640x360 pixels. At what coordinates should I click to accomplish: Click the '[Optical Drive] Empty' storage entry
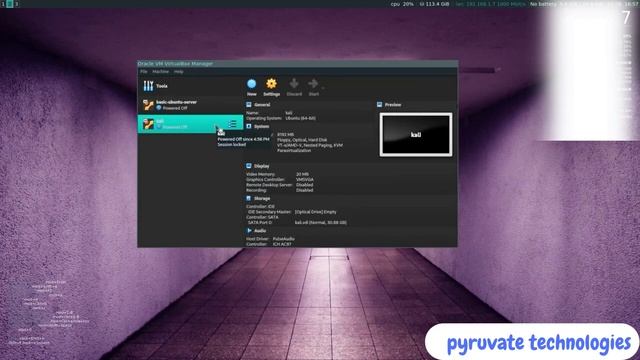click(x=316, y=212)
